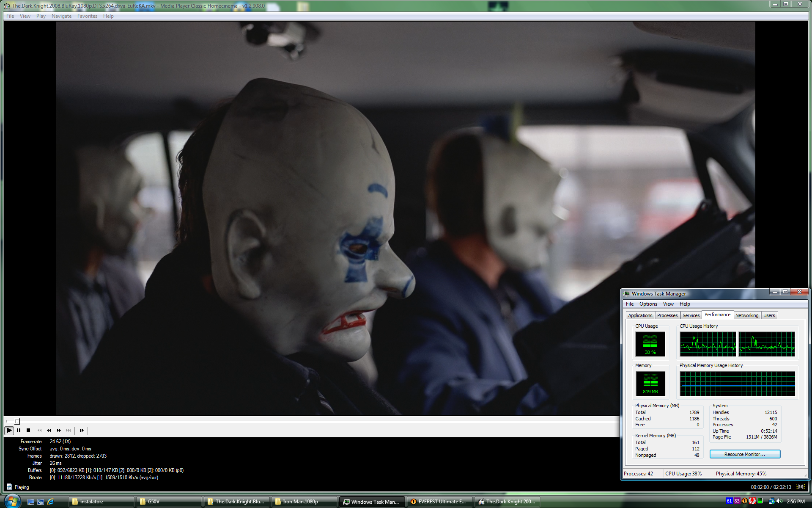Screen dimensions: 812x508
Task: Click the Resource Monitor button
Action: click(x=745, y=454)
